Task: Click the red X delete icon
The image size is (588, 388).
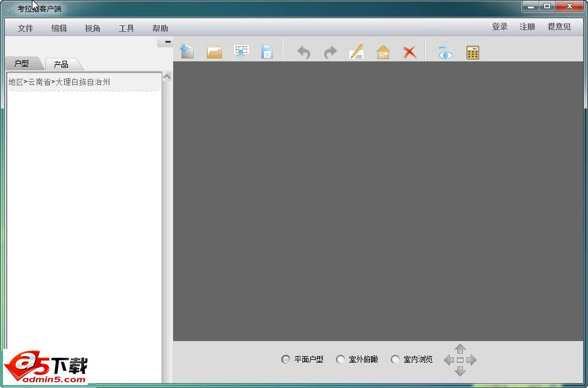Action: (x=409, y=52)
